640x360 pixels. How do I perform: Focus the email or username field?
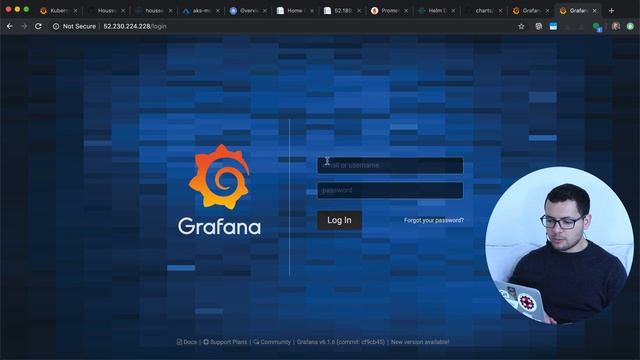pos(390,165)
